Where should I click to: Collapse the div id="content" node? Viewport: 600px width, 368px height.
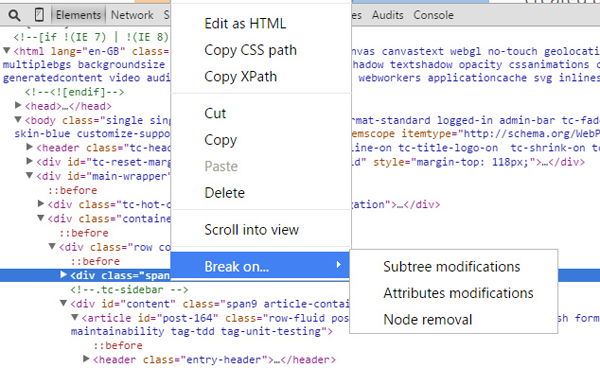pyautogui.click(x=64, y=303)
